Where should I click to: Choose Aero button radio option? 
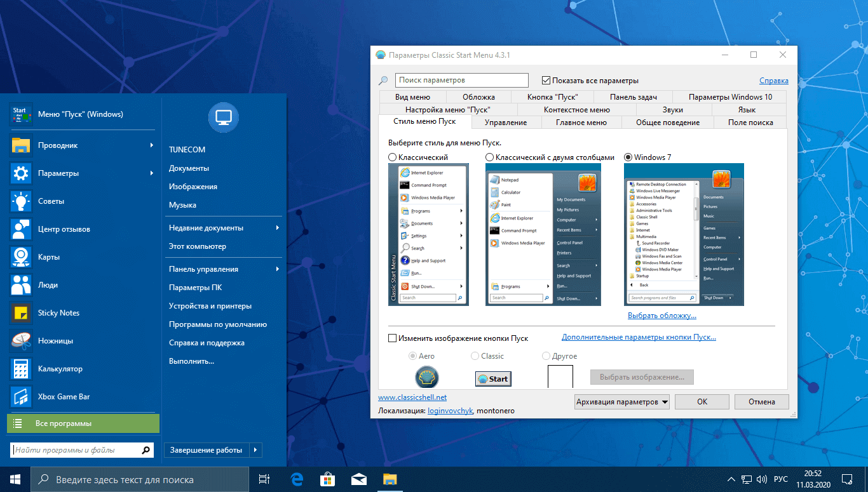pos(413,356)
